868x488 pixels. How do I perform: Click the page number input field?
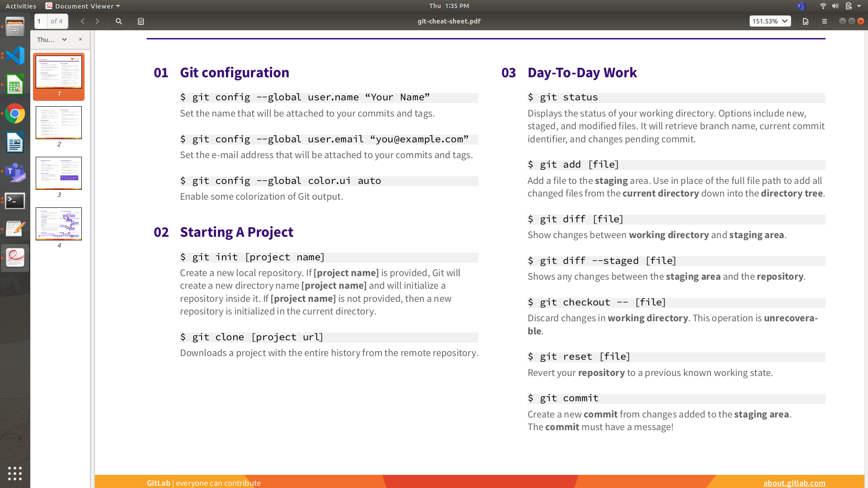(41, 21)
